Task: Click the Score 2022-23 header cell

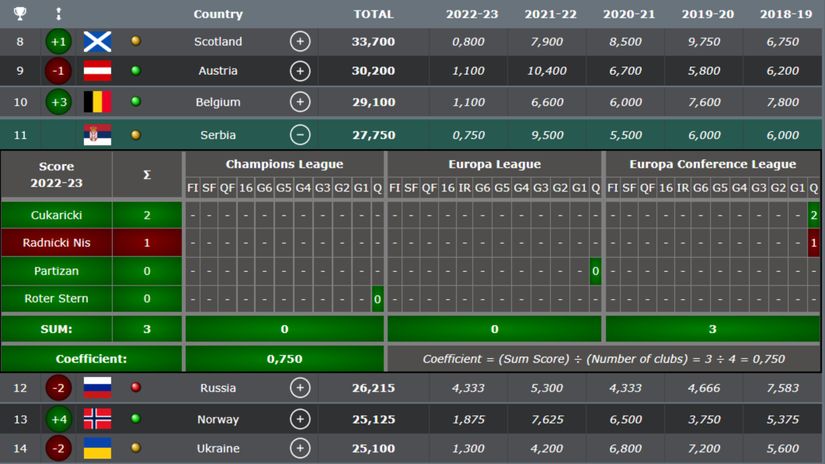Action: 56,175
